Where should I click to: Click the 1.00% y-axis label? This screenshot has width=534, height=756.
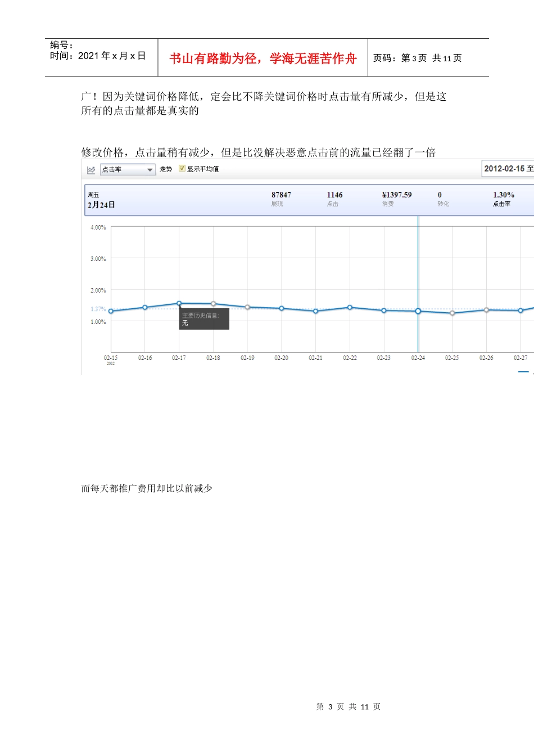click(98, 322)
